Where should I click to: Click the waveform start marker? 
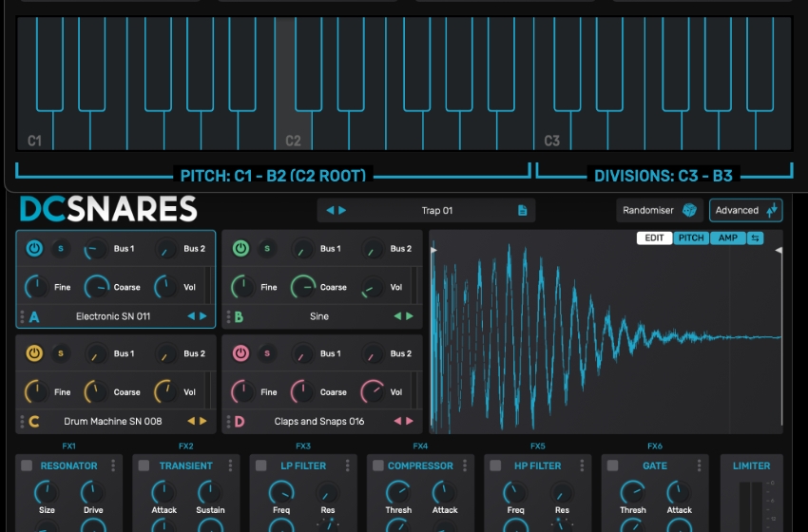(433, 250)
